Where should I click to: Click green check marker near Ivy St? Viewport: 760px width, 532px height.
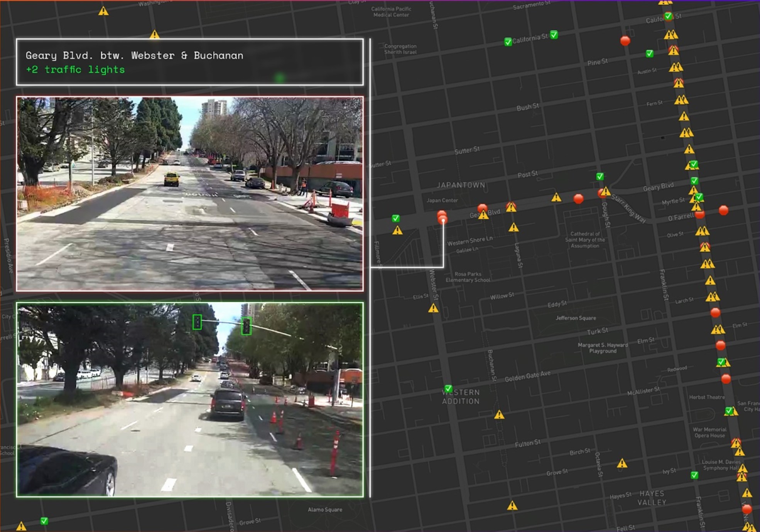694,475
